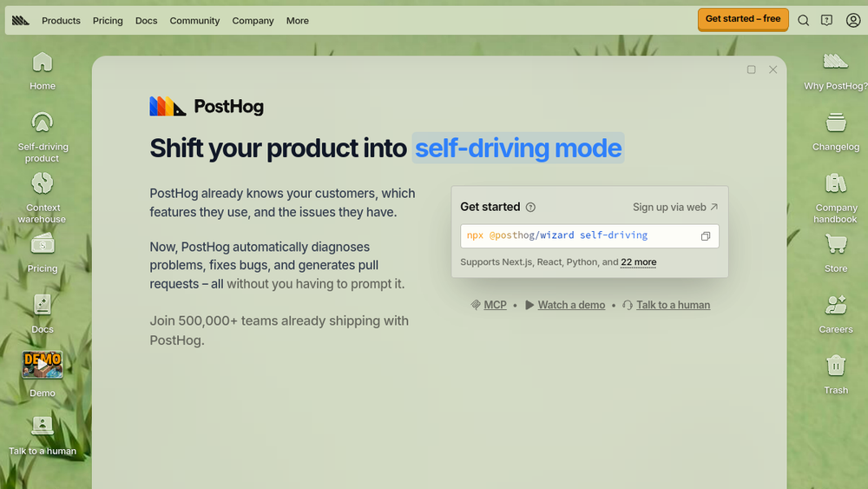Screen dimensions: 868x489
Task: Open the Why PostHog? desktop icon
Action: (x=836, y=71)
